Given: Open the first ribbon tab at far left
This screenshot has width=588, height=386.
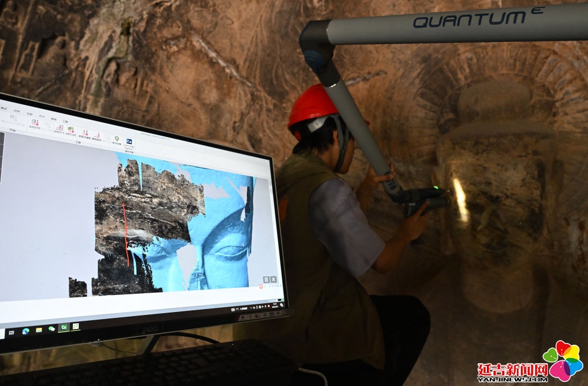Looking at the screenshot, I should (x=4, y=108).
